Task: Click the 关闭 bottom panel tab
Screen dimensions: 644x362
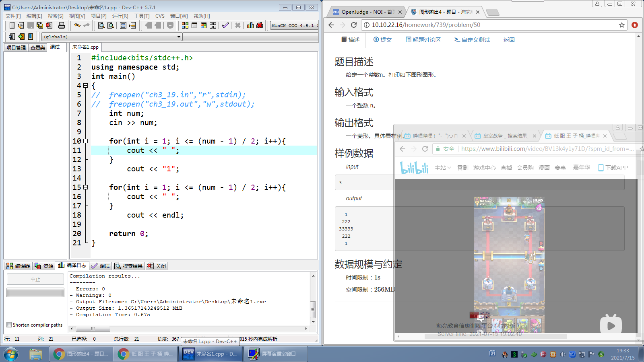Action: pyautogui.click(x=157, y=266)
